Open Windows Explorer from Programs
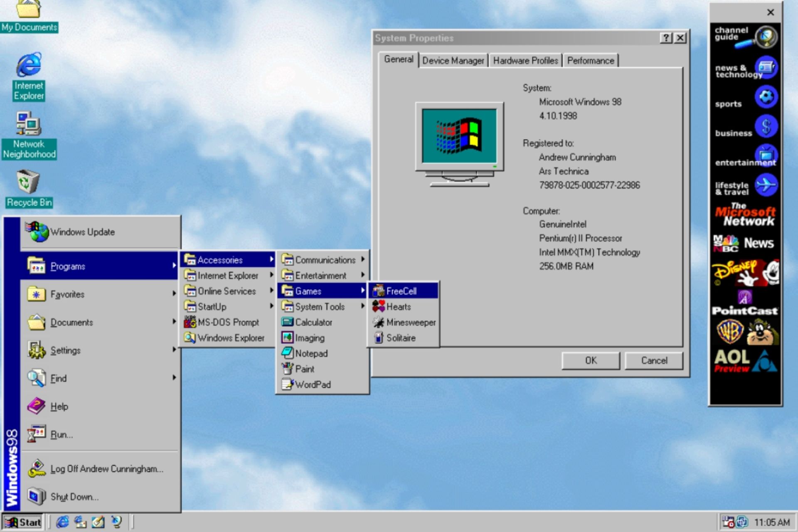The image size is (798, 532). coord(228,338)
